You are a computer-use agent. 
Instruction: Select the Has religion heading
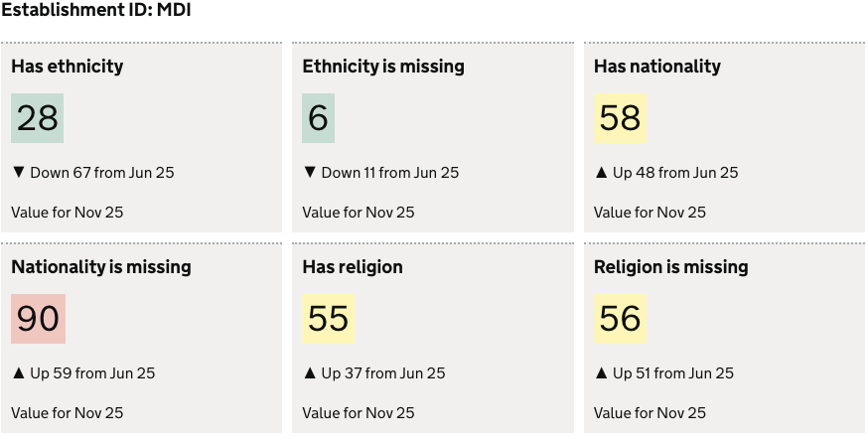pos(353,267)
